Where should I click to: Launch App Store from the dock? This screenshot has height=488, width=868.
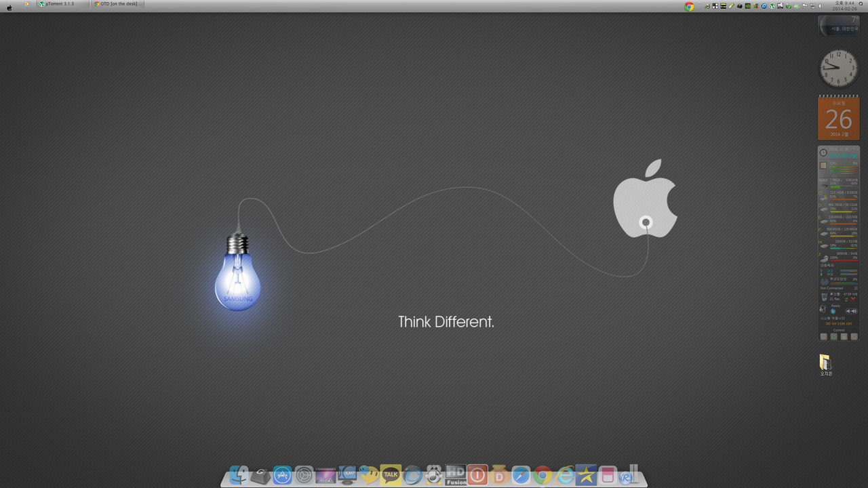pyautogui.click(x=282, y=476)
